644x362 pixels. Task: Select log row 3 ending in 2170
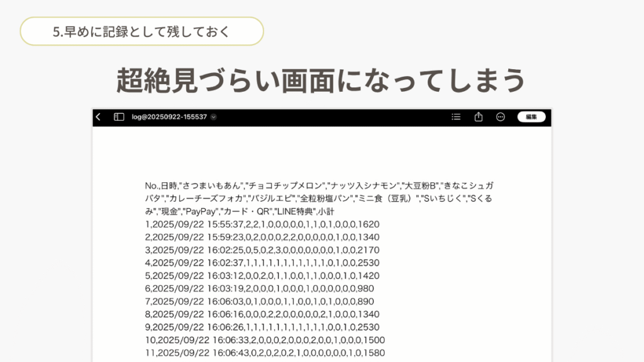[262, 250]
